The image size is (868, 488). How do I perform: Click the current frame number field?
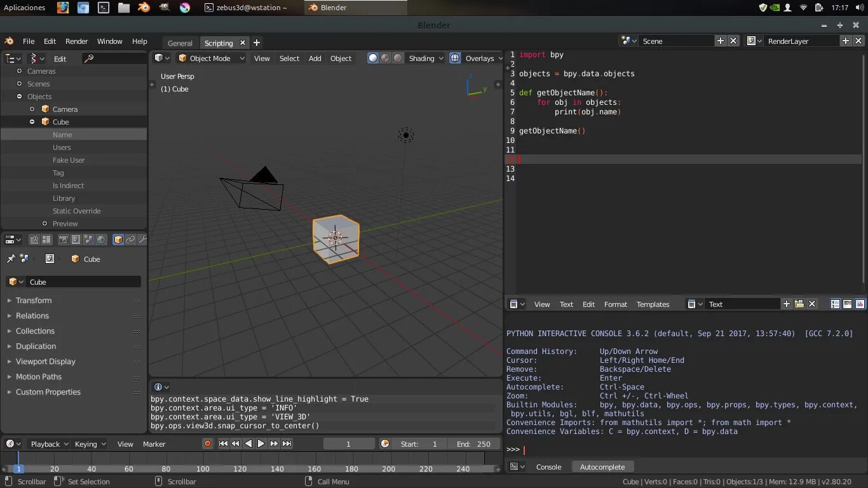[348, 444]
